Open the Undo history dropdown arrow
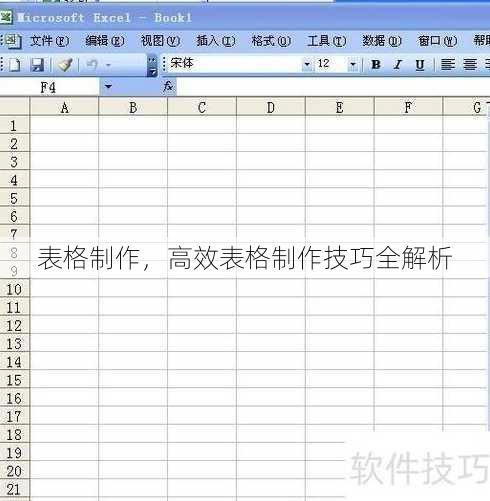 coord(108,65)
